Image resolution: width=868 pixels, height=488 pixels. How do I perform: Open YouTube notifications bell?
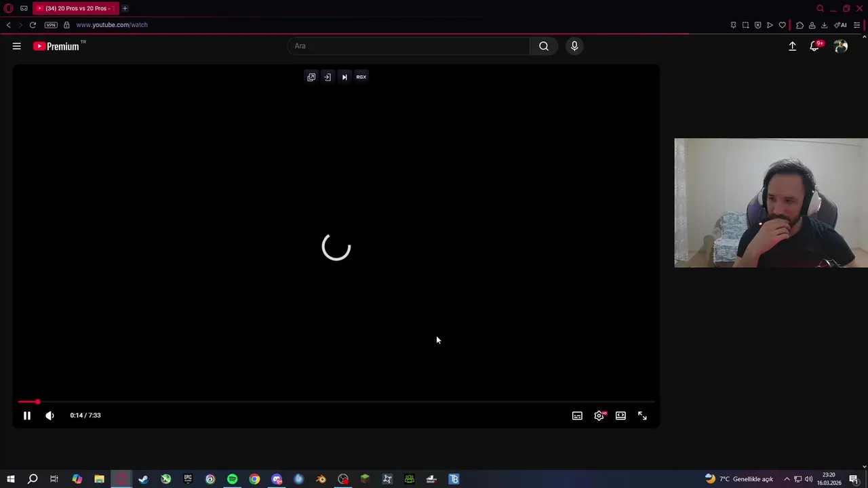tap(814, 46)
